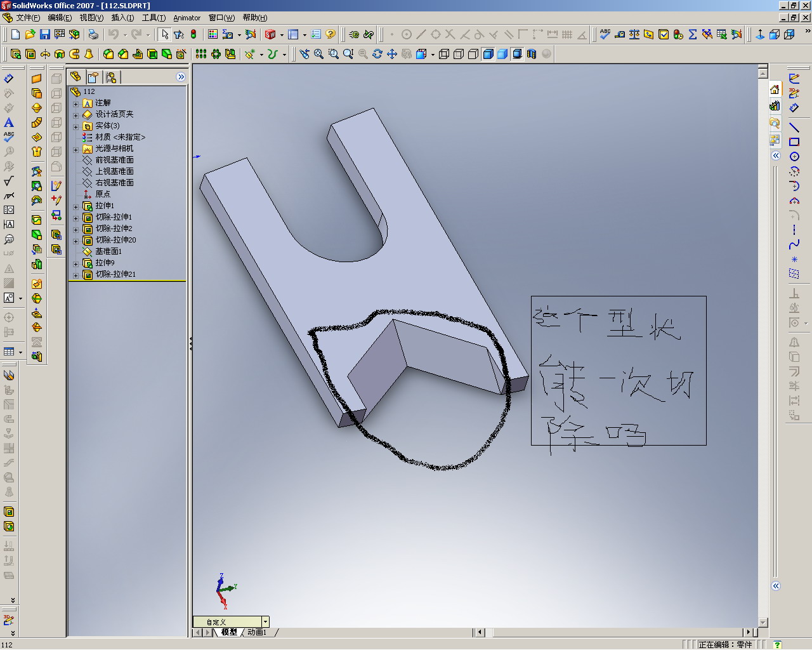Switch display to Hidden Lines Removed

[x=473, y=54]
